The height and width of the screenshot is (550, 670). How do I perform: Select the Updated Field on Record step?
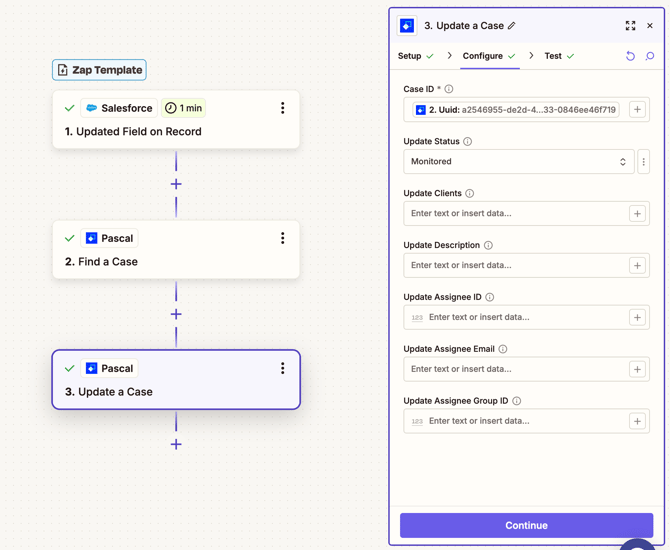pyautogui.click(x=160, y=131)
